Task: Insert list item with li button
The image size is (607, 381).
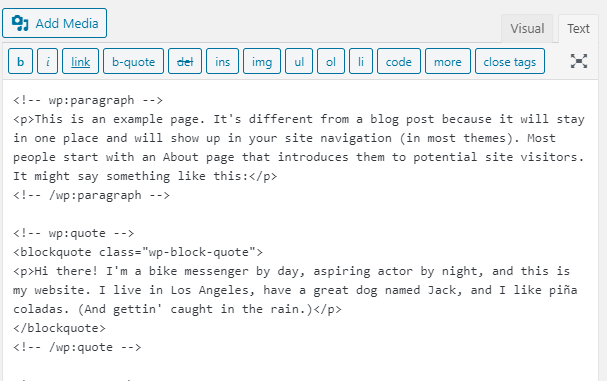Action: (361, 61)
